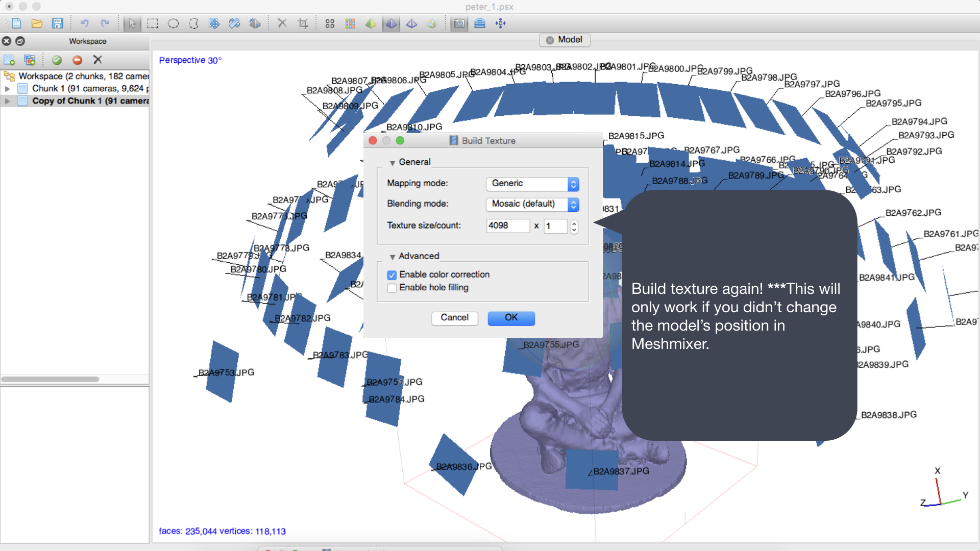This screenshot has width=980, height=551.
Task: Select the Free-form selection tool
Action: (x=193, y=23)
